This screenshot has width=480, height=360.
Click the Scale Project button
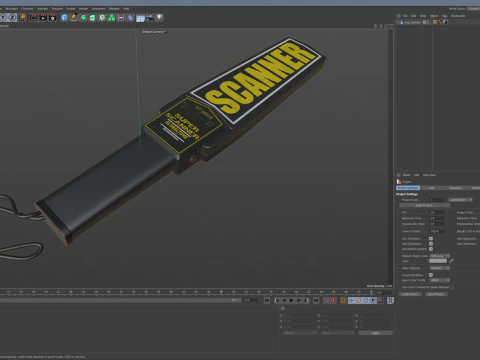click(x=424, y=205)
